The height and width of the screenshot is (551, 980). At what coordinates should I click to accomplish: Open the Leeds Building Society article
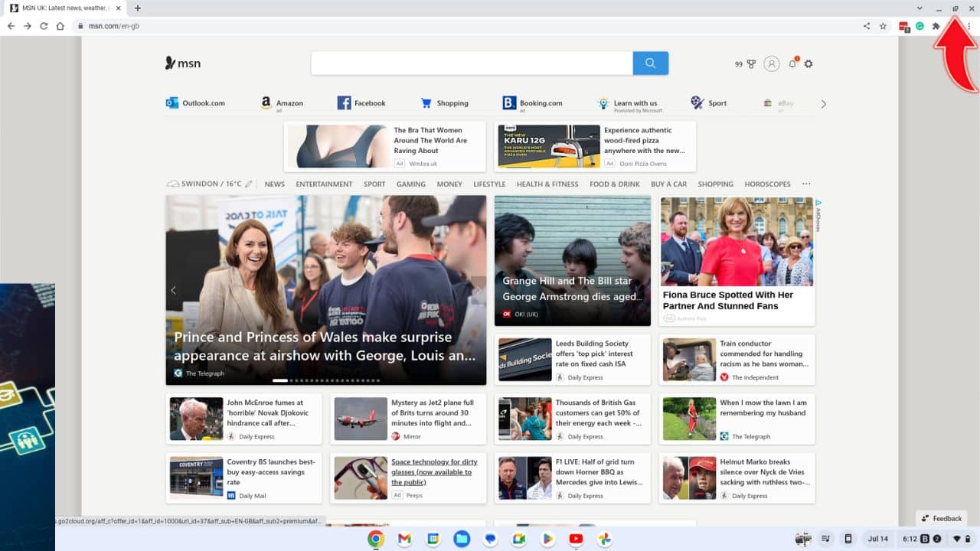coord(573,360)
